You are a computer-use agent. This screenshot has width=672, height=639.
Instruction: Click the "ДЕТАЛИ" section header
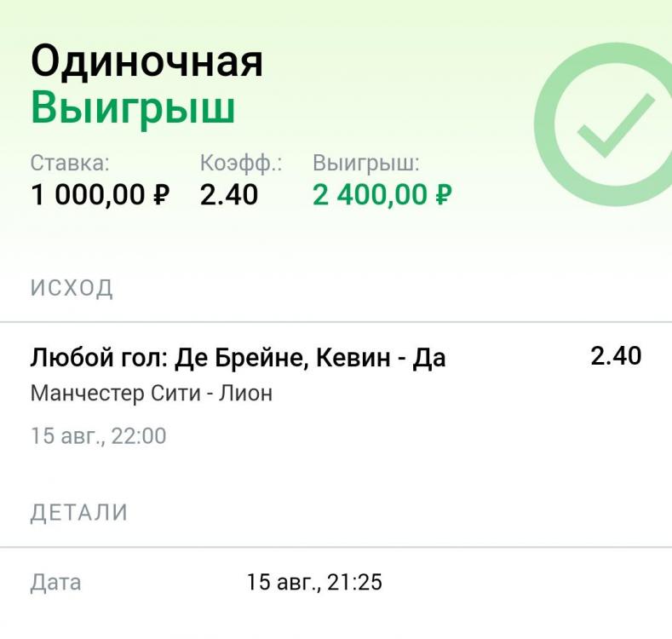(x=79, y=513)
